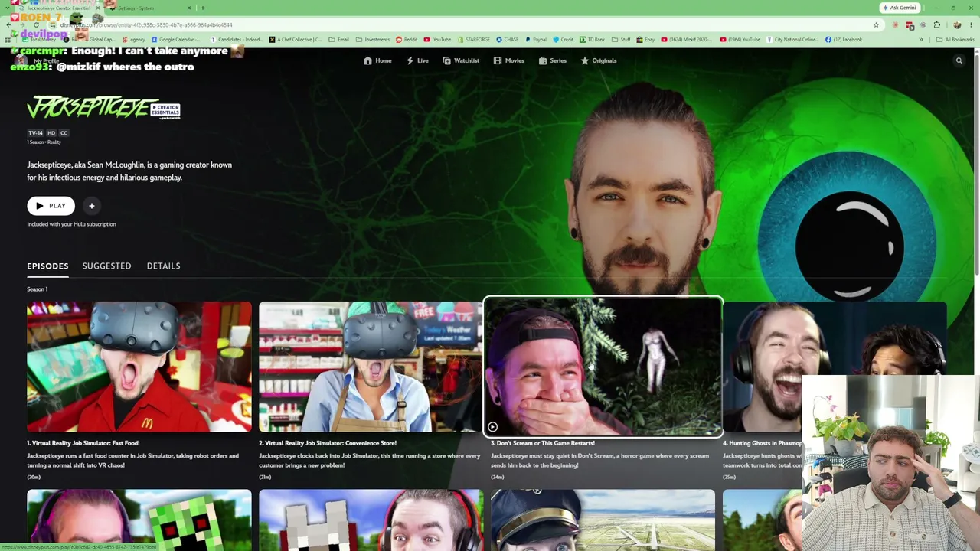Click the red calendar extension icon
980x551 pixels.
[910, 25]
